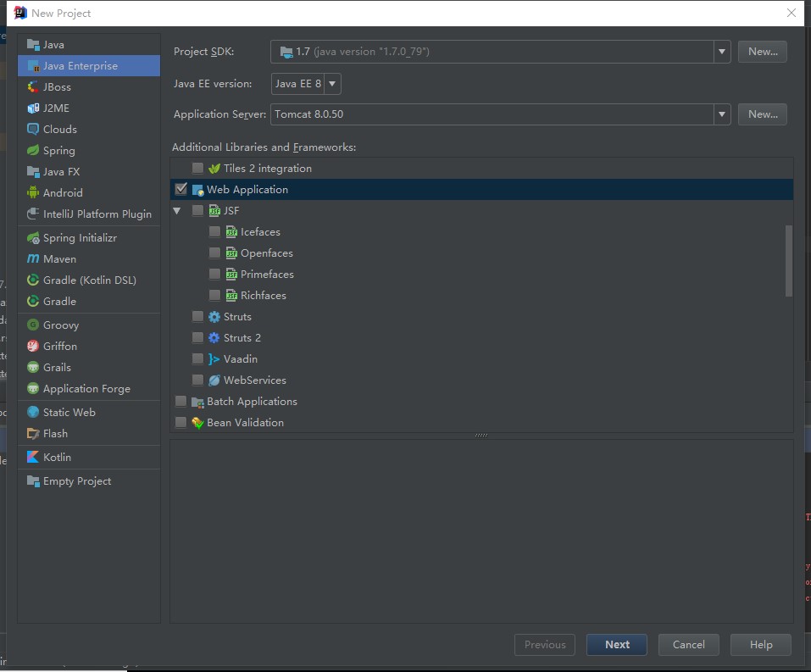The height and width of the screenshot is (672, 811).
Task: Open the Project SDK dropdown
Action: 722,52
